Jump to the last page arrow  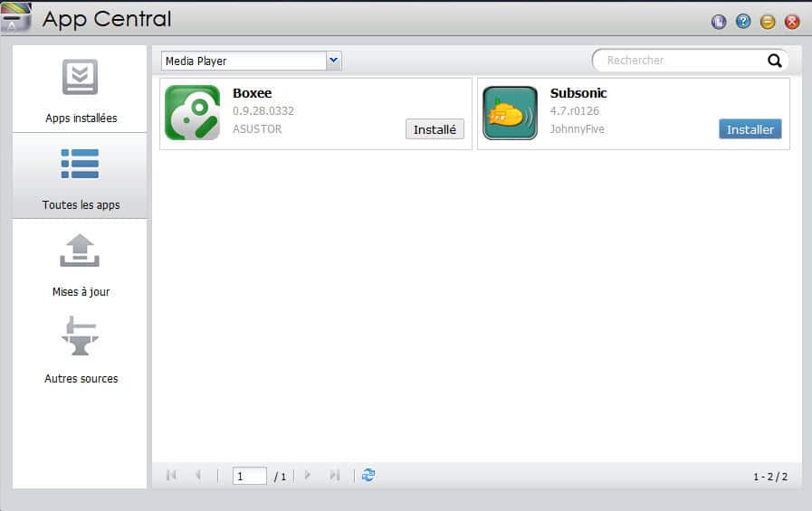335,475
